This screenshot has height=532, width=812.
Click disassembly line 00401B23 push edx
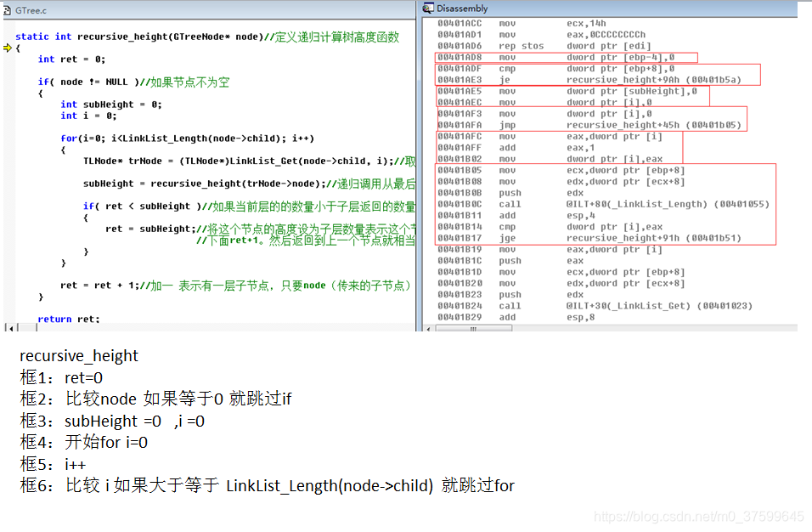click(x=510, y=295)
